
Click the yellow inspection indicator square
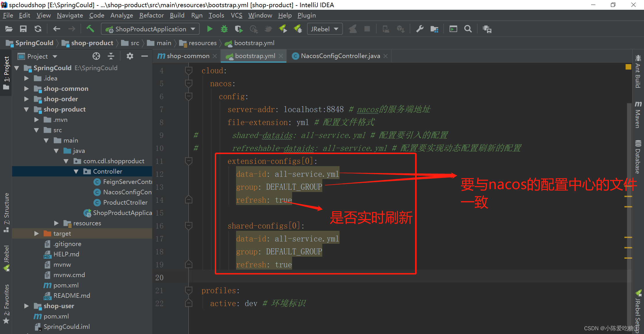click(x=628, y=67)
